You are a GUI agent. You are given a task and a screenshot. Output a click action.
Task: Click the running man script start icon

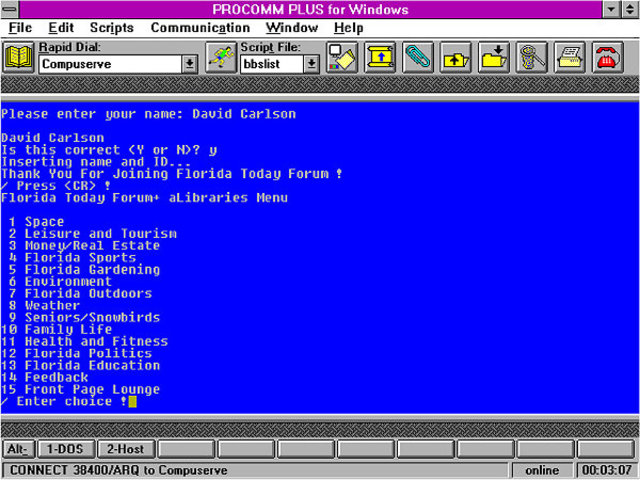[x=221, y=58]
